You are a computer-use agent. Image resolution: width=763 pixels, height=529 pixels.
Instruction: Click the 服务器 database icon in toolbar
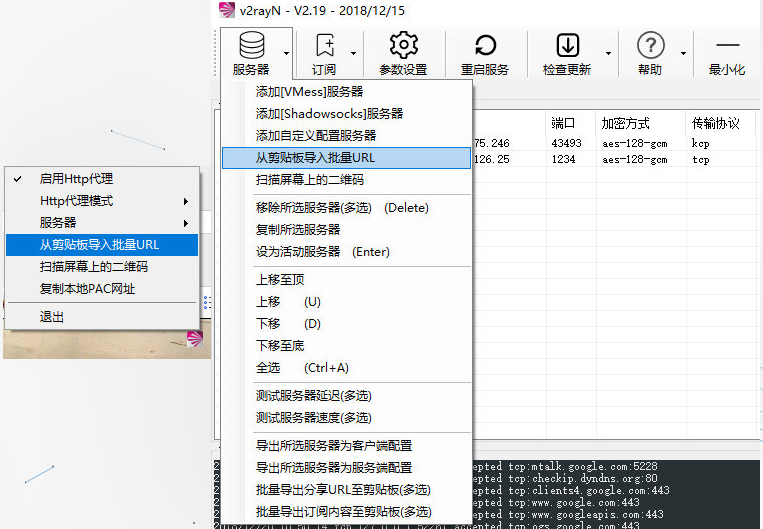click(x=252, y=45)
